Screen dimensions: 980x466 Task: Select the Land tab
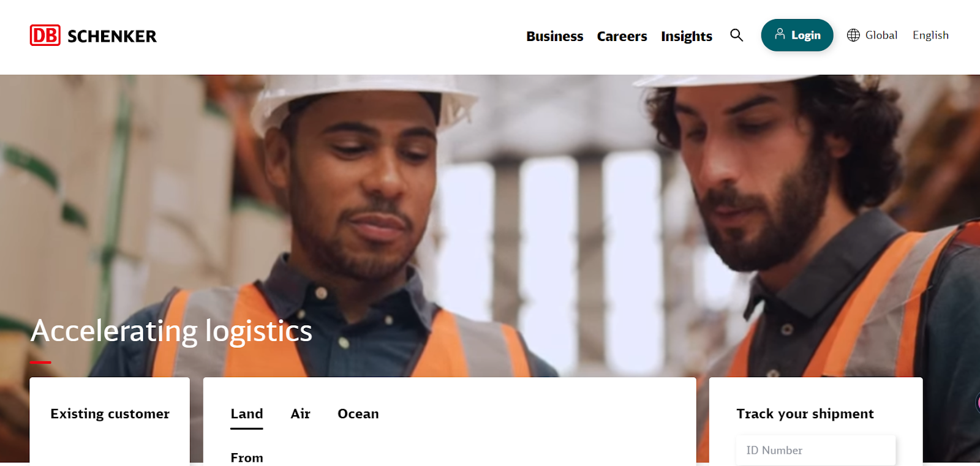pos(247,414)
